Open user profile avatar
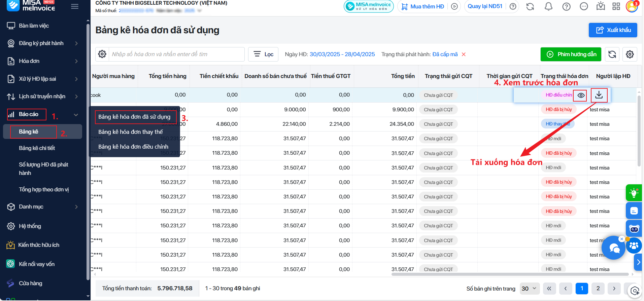This screenshot has height=301, width=644. pyautogui.click(x=632, y=6)
